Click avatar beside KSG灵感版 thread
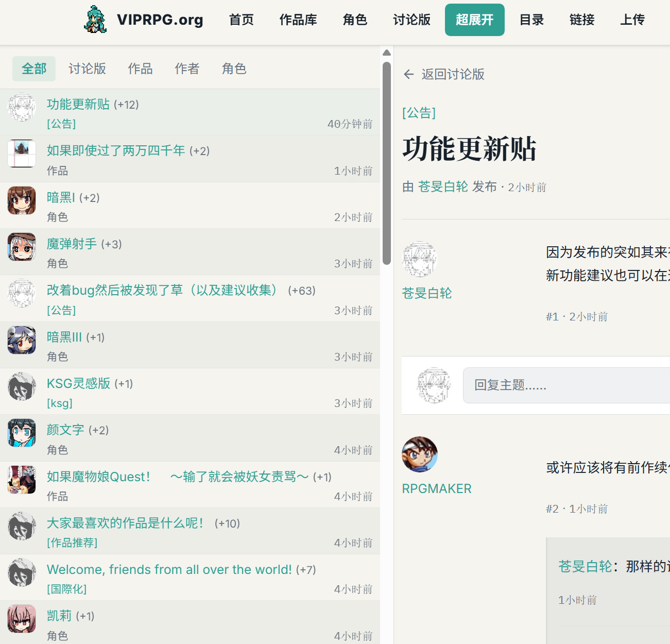 click(22, 386)
